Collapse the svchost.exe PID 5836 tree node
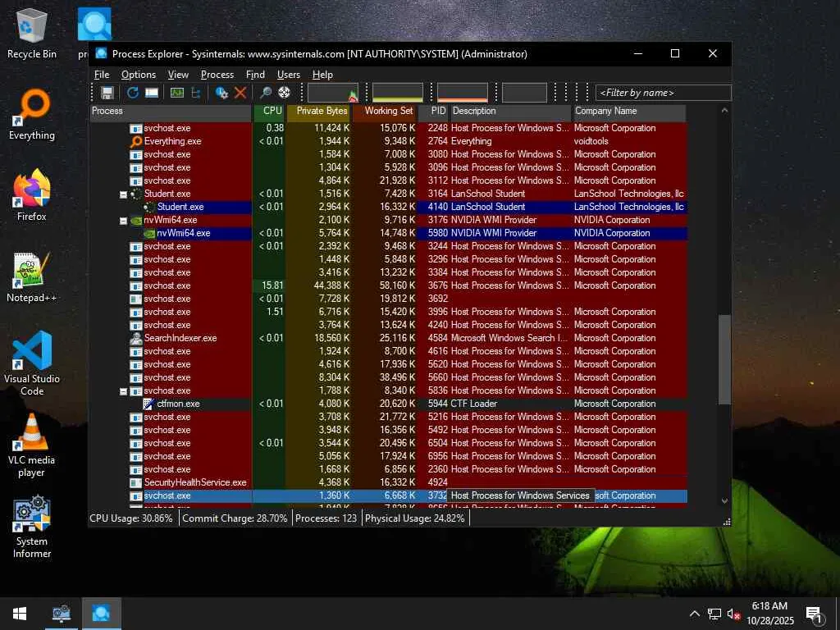Viewport: 840px width, 630px height. coord(123,391)
